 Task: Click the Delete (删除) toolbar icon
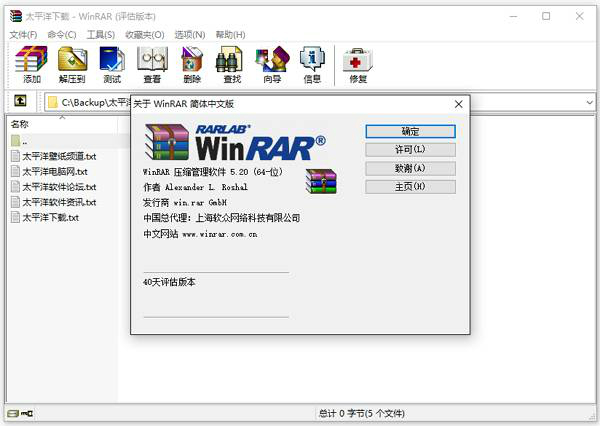click(192, 64)
